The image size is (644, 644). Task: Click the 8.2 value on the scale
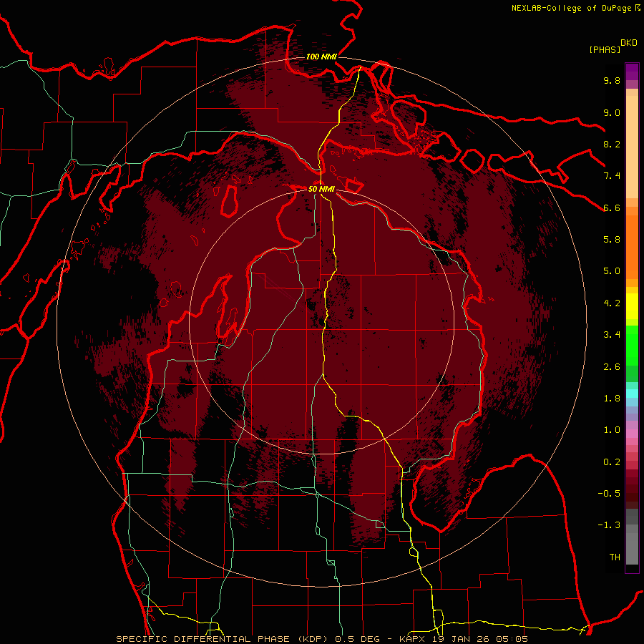click(612, 144)
